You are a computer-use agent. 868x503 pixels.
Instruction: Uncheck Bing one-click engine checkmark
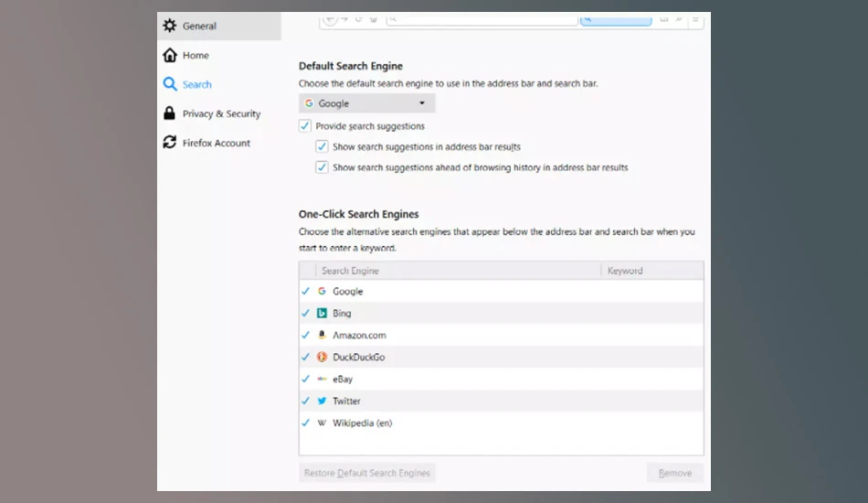[x=305, y=313]
